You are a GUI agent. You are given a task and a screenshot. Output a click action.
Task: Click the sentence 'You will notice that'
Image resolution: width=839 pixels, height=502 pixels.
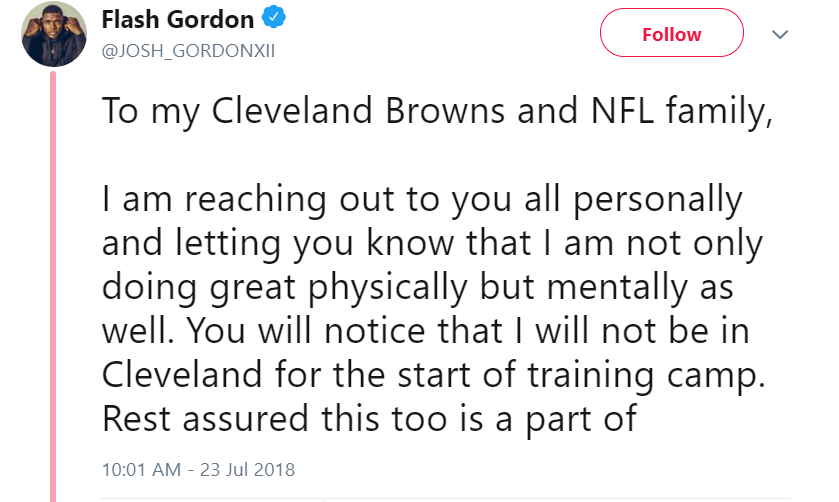345,331
